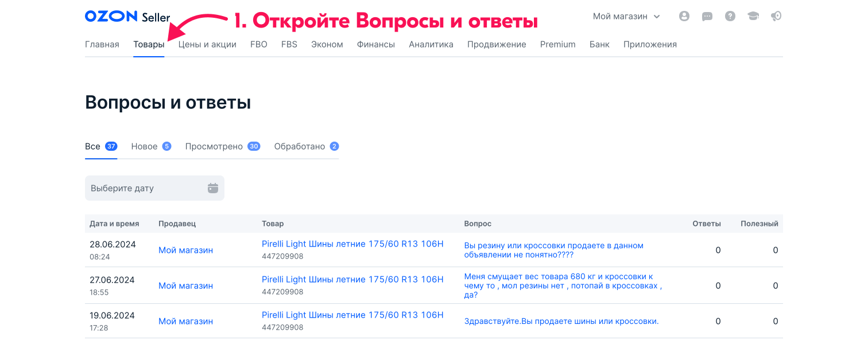Open the Pirelli Light product link dated 28.06.2024
Image resolution: width=868 pixels, height=344 pixels.
click(352, 244)
